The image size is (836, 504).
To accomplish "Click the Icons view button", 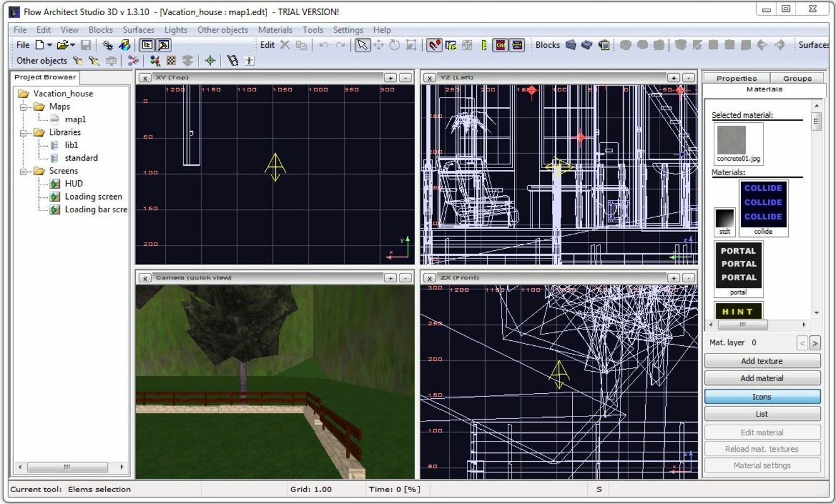I will coord(762,397).
